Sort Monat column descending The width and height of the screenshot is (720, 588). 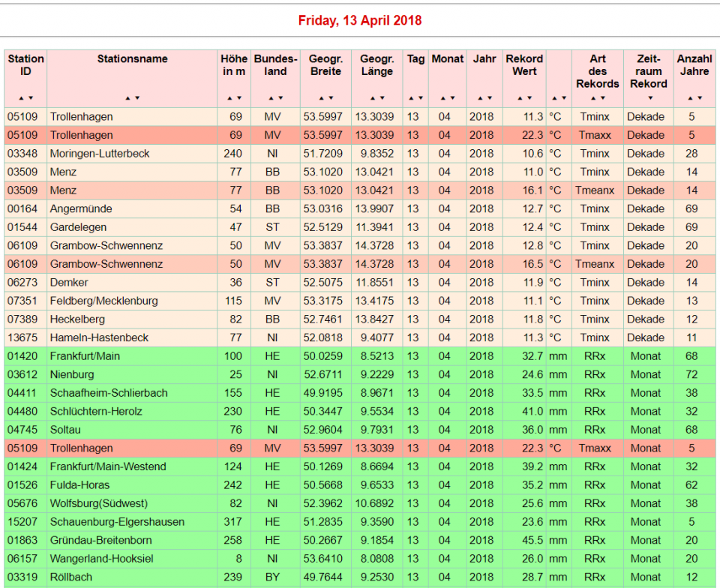452,98
